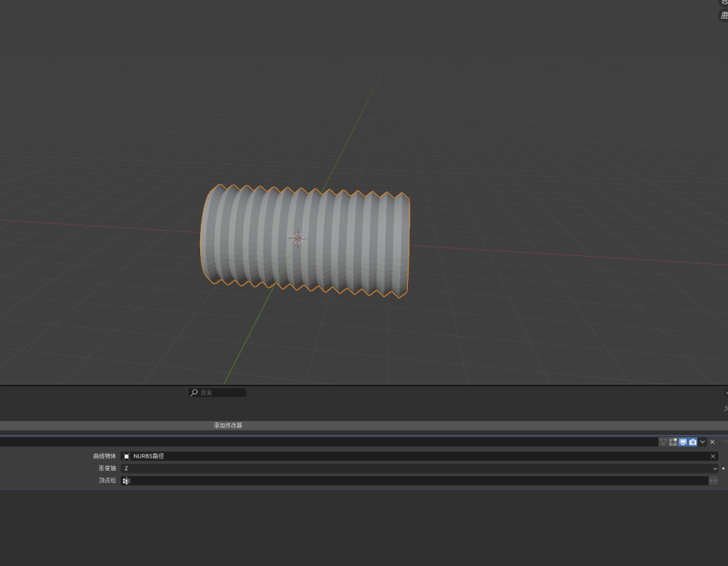Click the 曲线物体 NURBS路径 field
Viewport: 728px width, 566px height.
pos(419,457)
